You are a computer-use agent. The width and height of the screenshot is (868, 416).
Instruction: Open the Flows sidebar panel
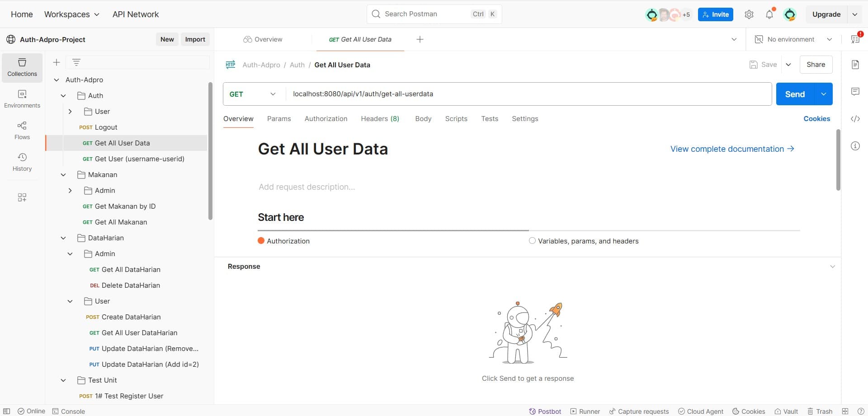(x=22, y=131)
